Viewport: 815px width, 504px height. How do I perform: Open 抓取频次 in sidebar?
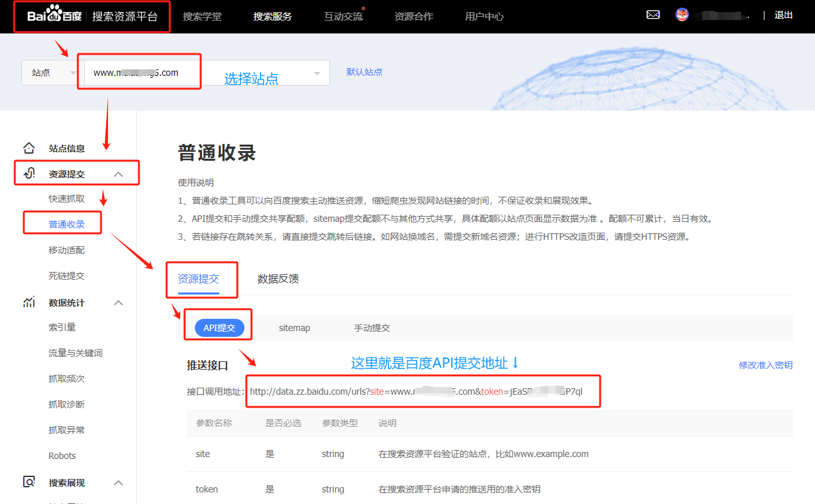(x=67, y=379)
